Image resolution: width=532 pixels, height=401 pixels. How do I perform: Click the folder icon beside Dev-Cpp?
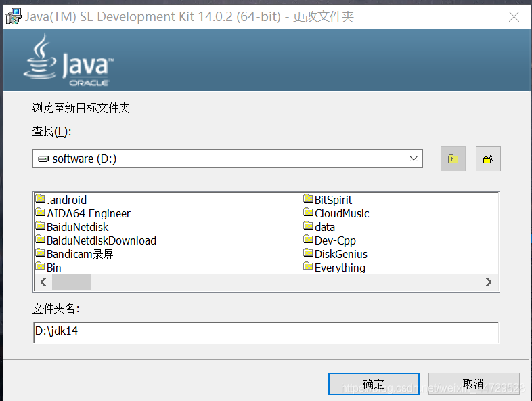pos(309,239)
